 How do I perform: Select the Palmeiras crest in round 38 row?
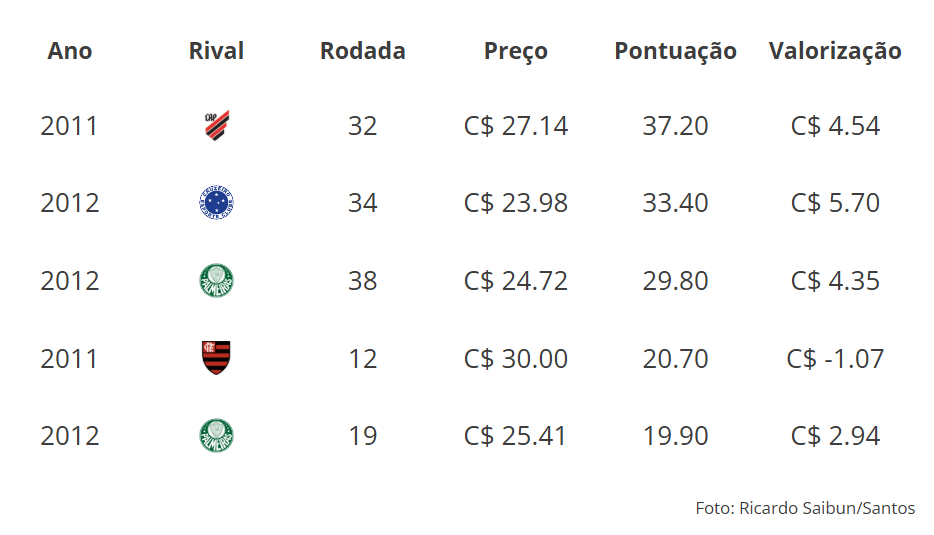point(216,281)
